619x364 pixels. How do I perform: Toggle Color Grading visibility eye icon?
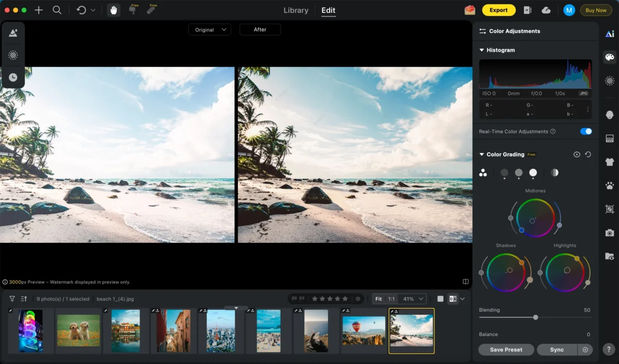tap(577, 155)
